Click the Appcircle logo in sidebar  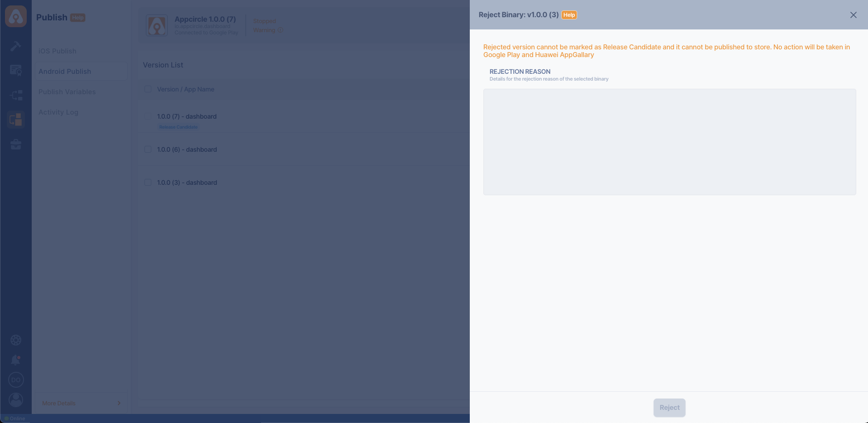point(16,17)
